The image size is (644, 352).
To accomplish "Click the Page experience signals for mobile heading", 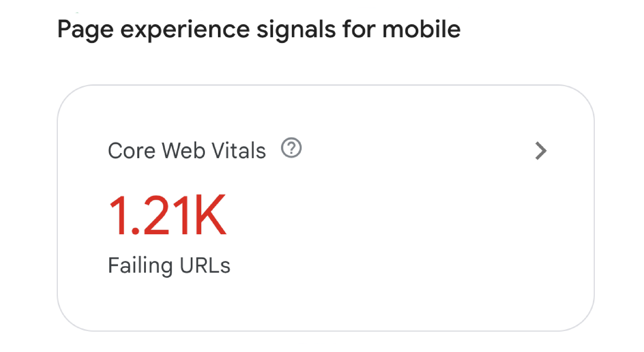I will [x=259, y=30].
